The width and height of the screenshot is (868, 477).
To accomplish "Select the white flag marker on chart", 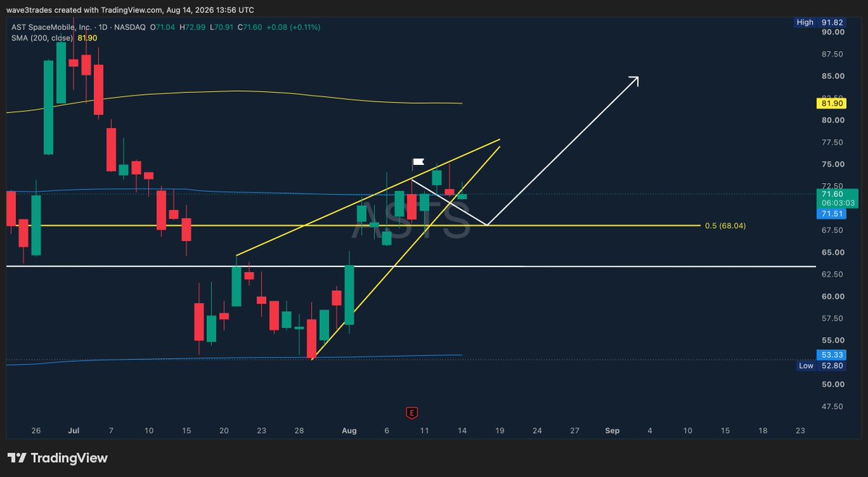I will (x=417, y=163).
